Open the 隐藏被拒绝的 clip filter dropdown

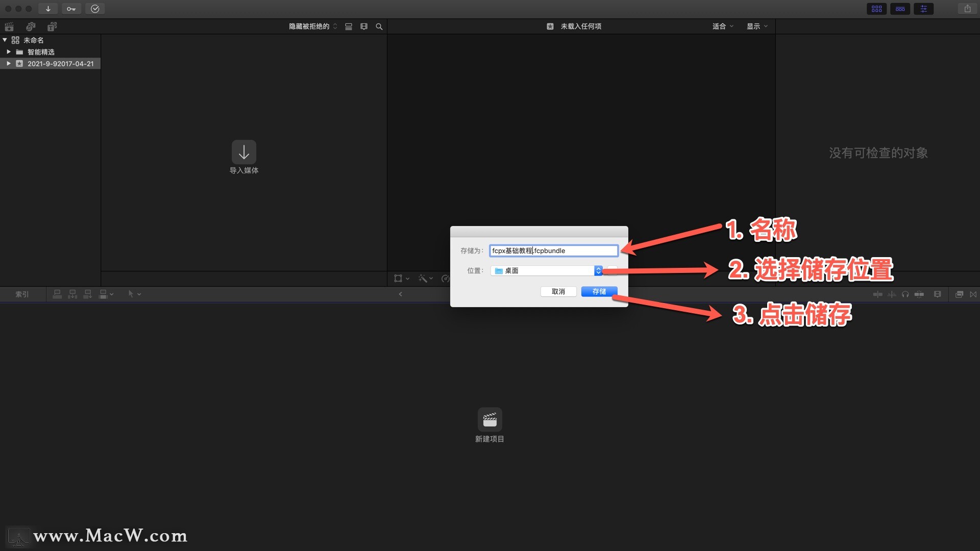(313, 27)
